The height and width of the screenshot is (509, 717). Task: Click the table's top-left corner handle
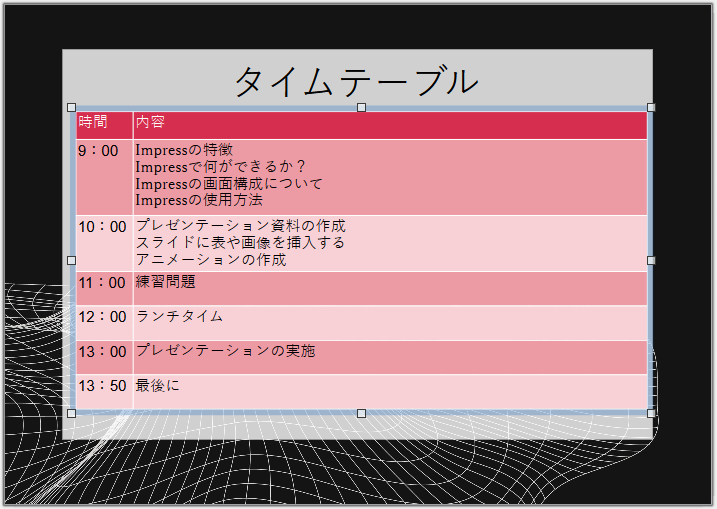71,107
